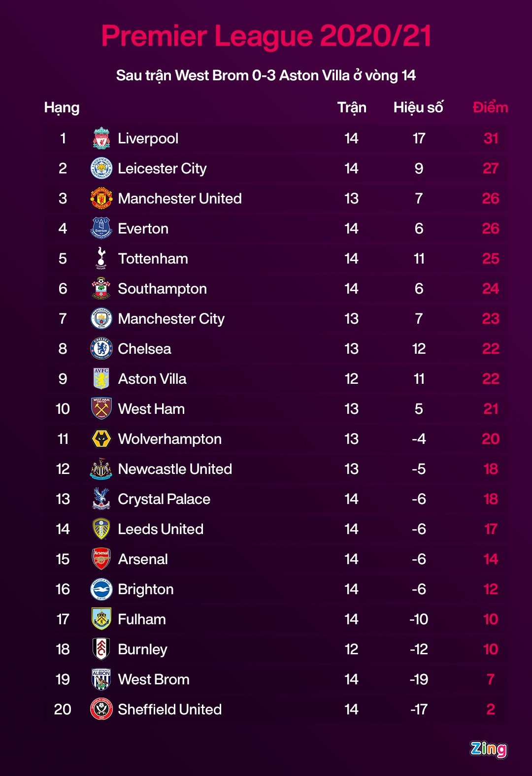This screenshot has width=532, height=776.
Task: Click the Manchester United crest
Action: (101, 199)
